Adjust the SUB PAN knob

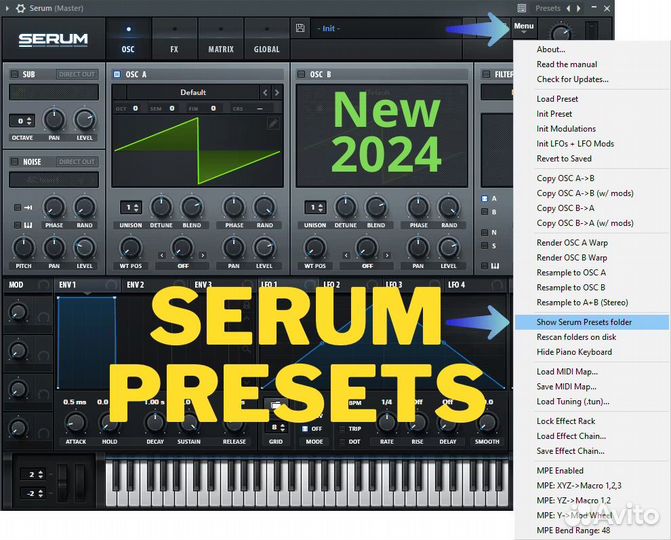pos(54,120)
